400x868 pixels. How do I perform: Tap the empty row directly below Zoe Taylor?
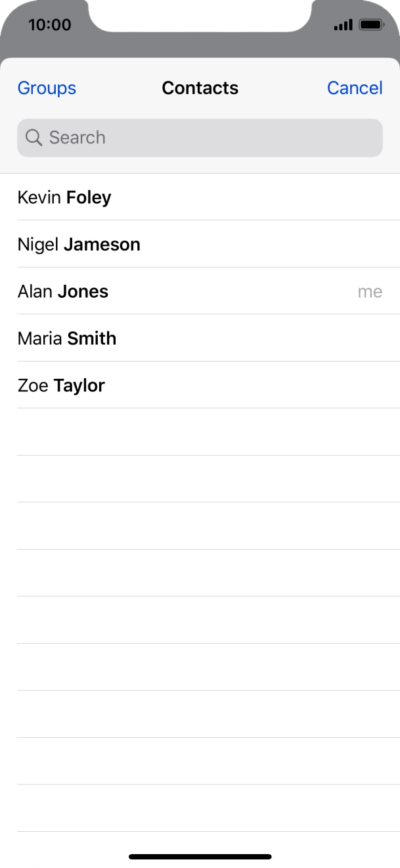click(200, 432)
